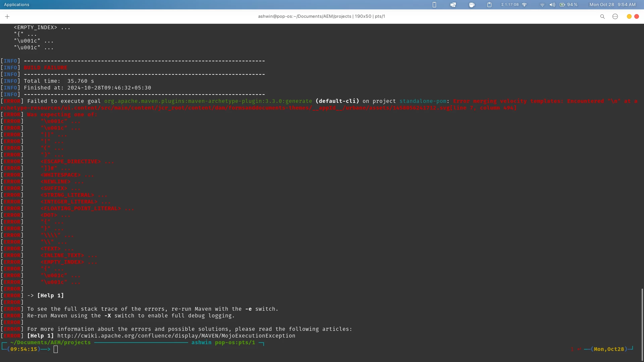Click at the terminal prompt cursor
The width and height of the screenshot is (644, 362).
pos(56,349)
